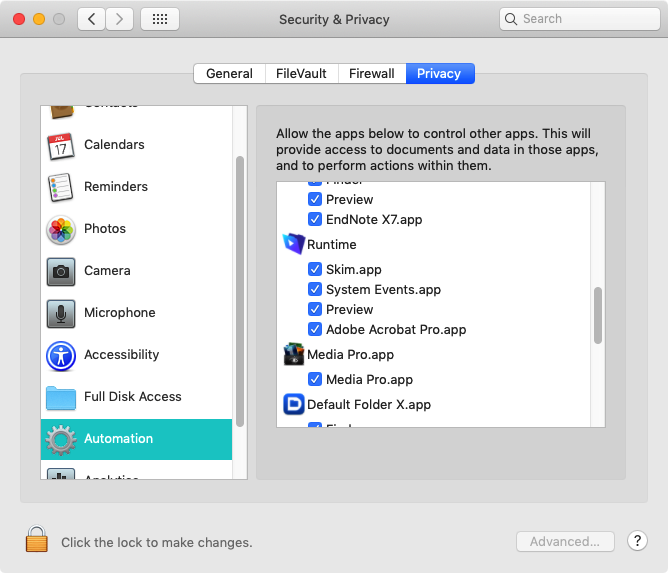
Task: Open the Firewall tab
Action: coord(371,74)
